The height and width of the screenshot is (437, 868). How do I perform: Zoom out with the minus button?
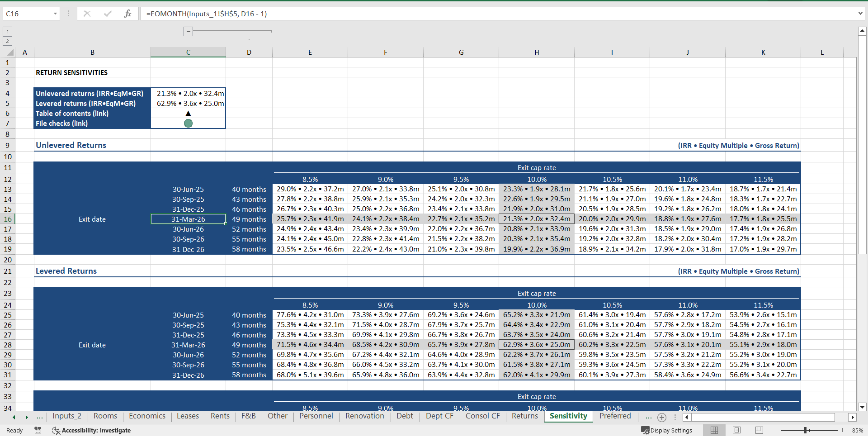776,430
